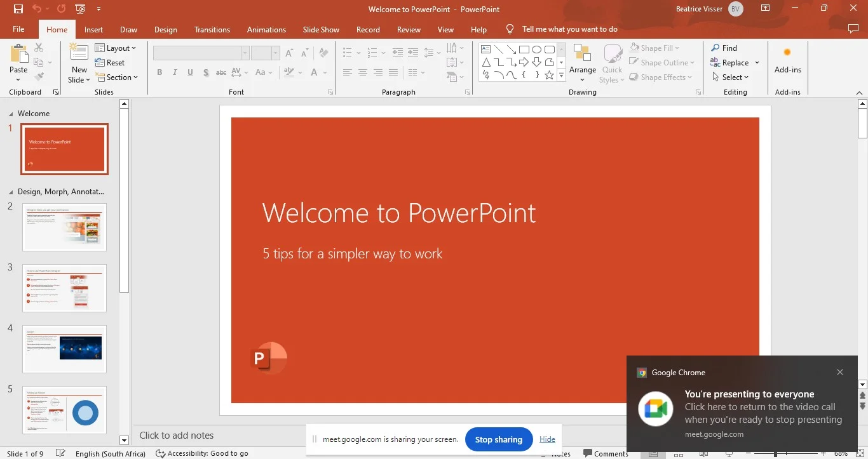This screenshot has height=459, width=868.
Task: Switch to the Animations tab
Action: click(x=266, y=29)
